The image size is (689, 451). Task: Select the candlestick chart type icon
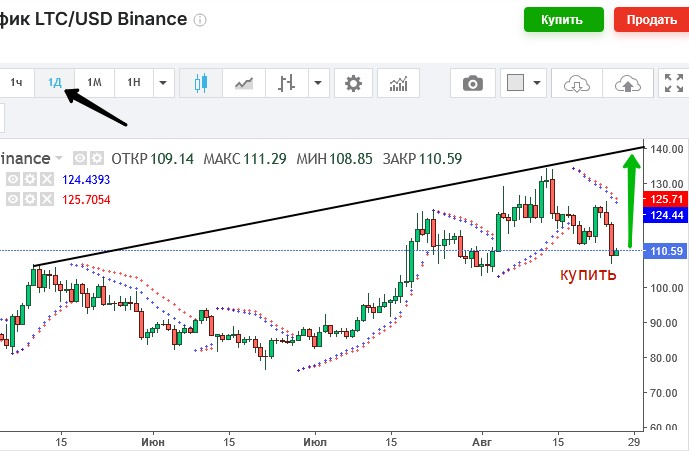(x=201, y=83)
